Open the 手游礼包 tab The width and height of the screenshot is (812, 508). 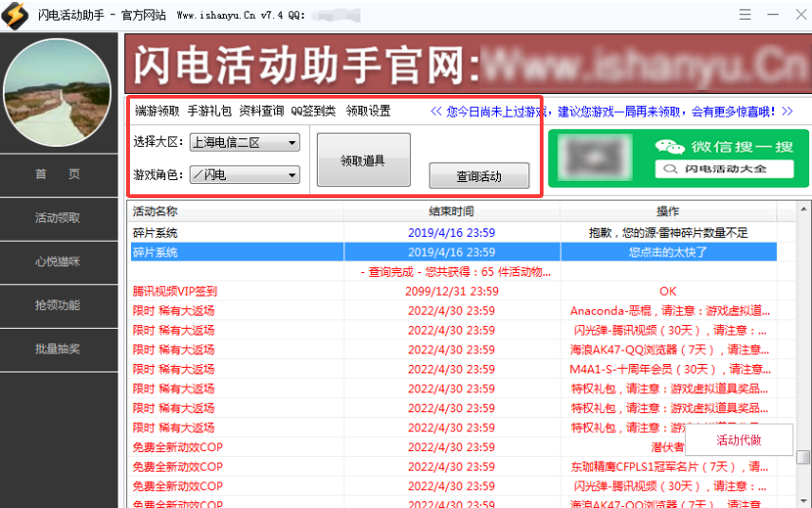(x=210, y=111)
